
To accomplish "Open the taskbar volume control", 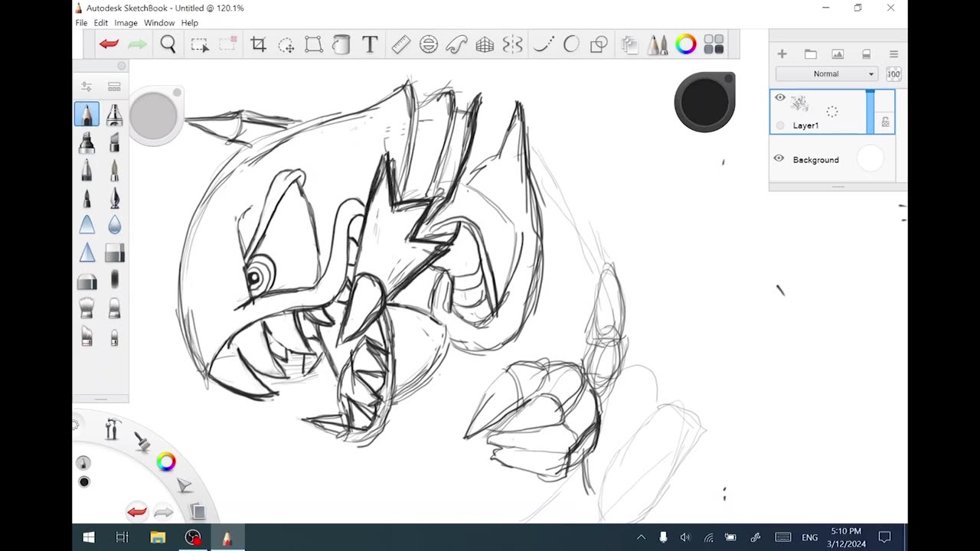I will tap(684, 537).
